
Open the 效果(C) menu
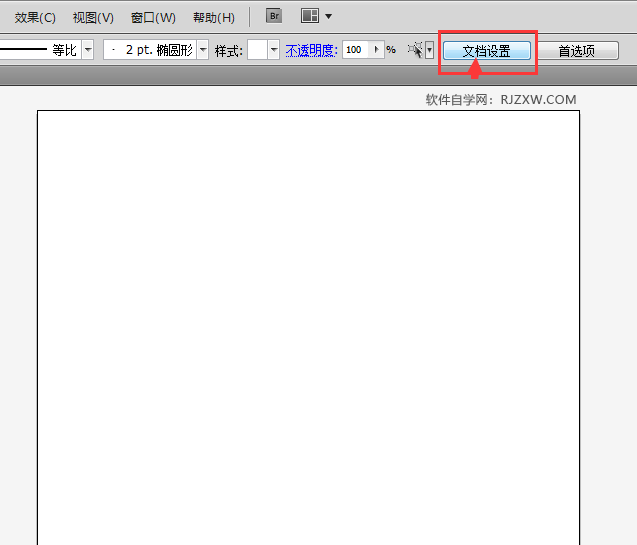click(35, 17)
